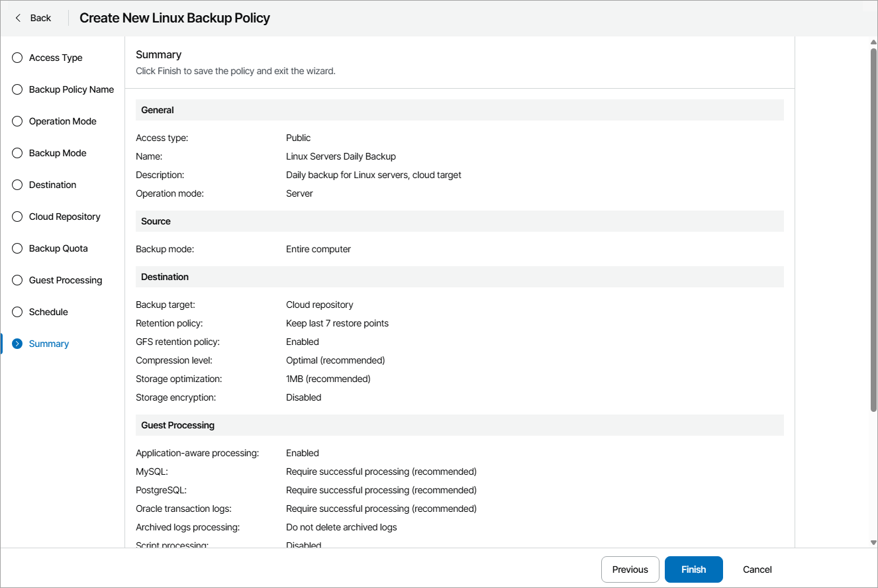Click the Backup Mode step circle

click(17, 153)
